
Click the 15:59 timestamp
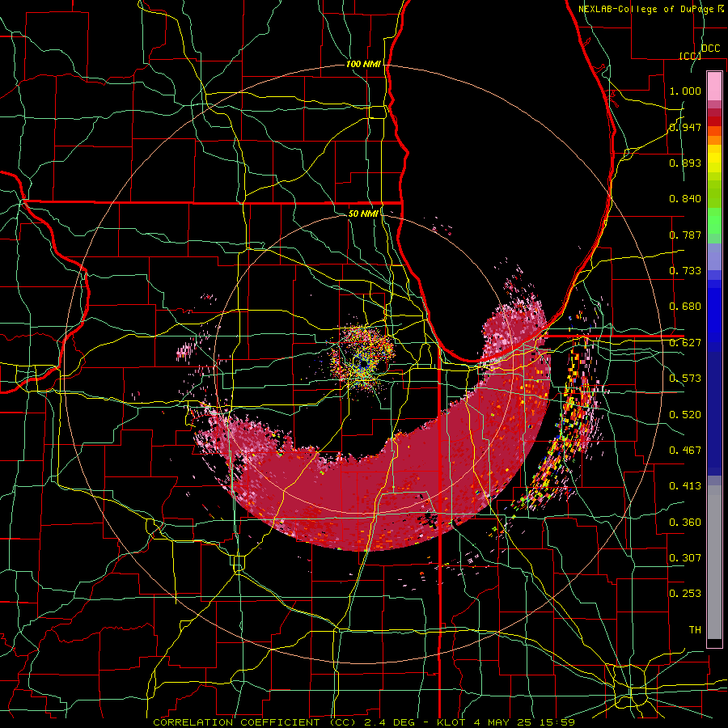coord(559,722)
